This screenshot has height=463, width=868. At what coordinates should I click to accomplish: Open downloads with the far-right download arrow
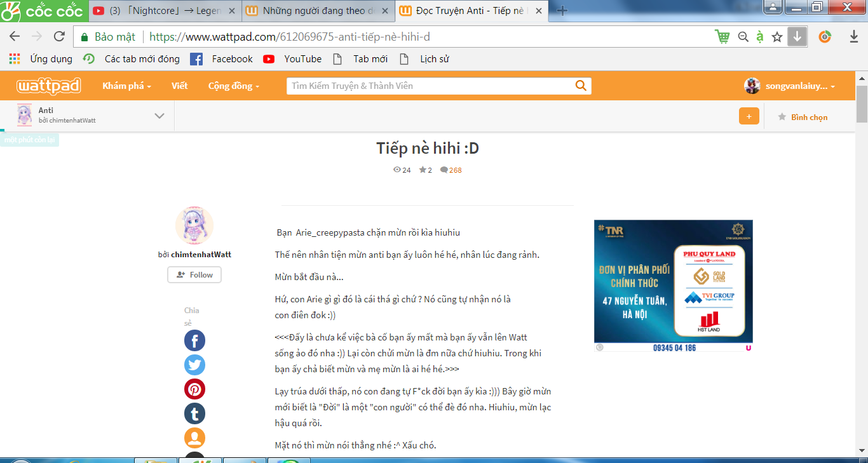click(x=854, y=37)
